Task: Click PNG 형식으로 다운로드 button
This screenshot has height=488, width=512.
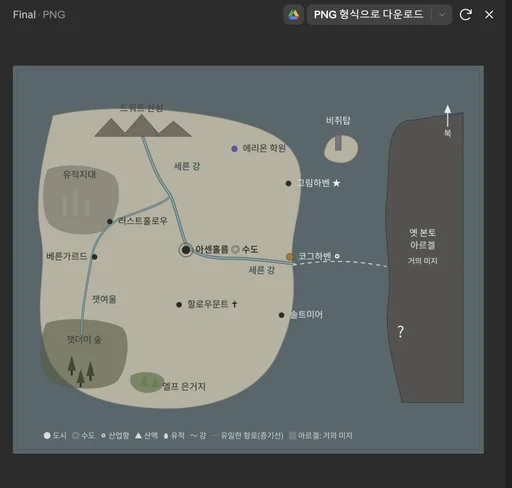Action: (369, 15)
